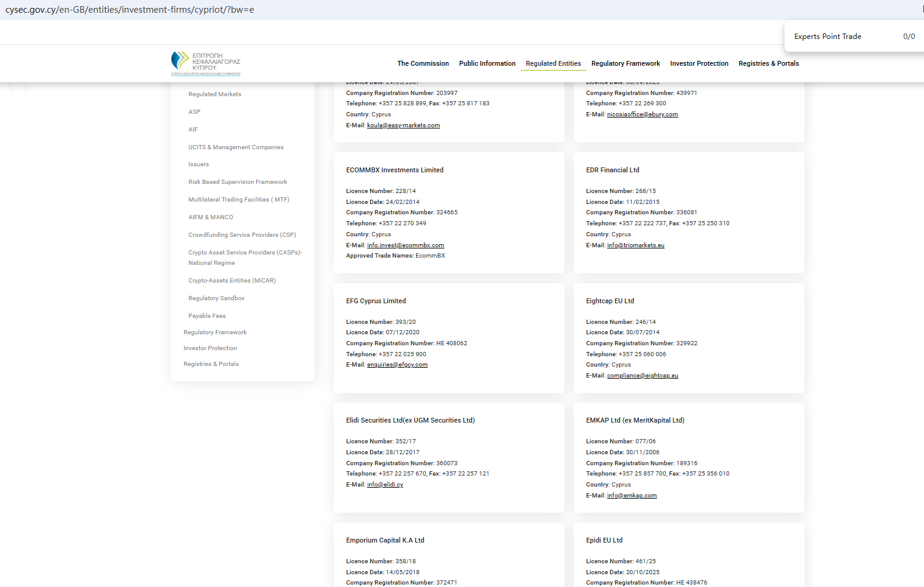Open Public Information menu

click(487, 63)
